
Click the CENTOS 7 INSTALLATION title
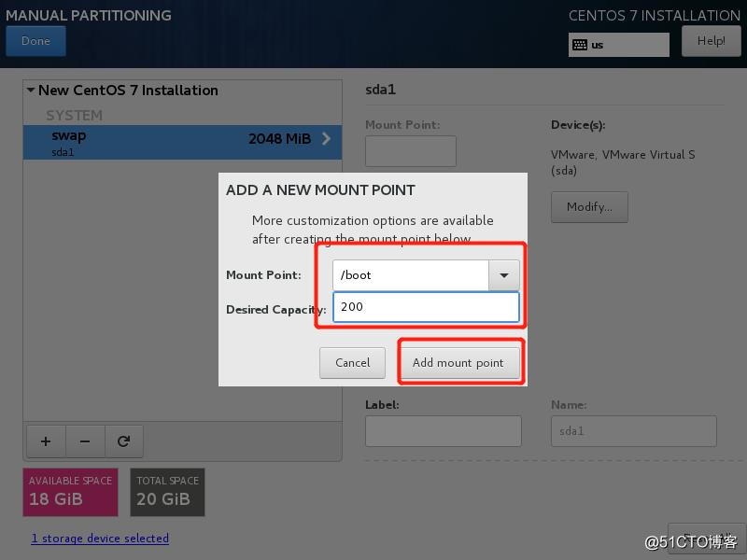coord(655,15)
